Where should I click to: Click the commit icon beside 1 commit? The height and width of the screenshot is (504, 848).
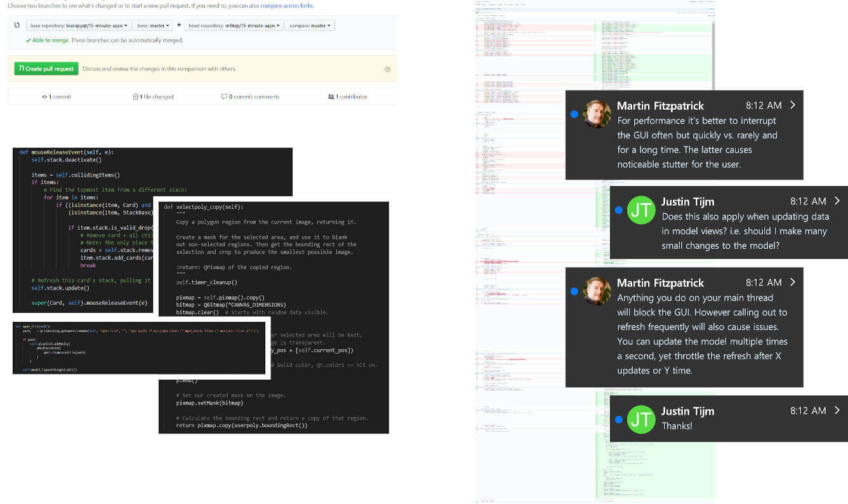point(44,96)
